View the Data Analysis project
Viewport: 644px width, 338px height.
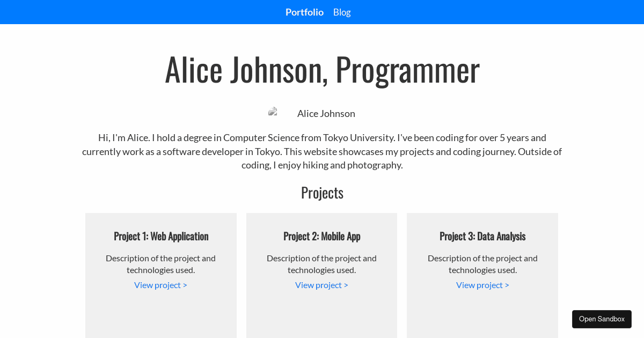click(x=482, y=285)
